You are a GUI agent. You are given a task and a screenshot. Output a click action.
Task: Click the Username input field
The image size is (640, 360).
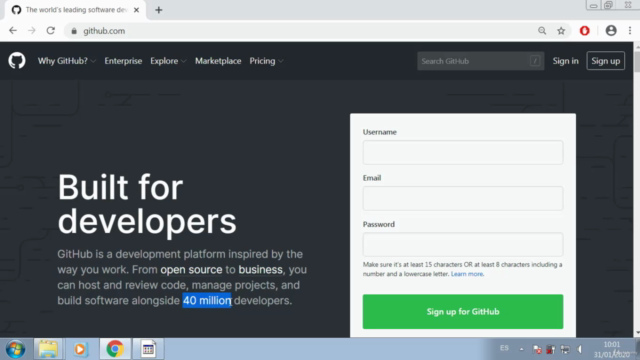463,152
